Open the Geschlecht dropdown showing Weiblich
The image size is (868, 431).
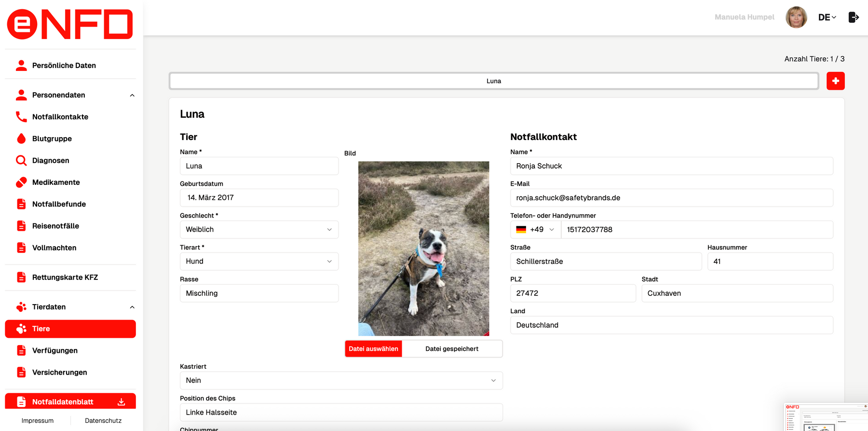[259, 230]
